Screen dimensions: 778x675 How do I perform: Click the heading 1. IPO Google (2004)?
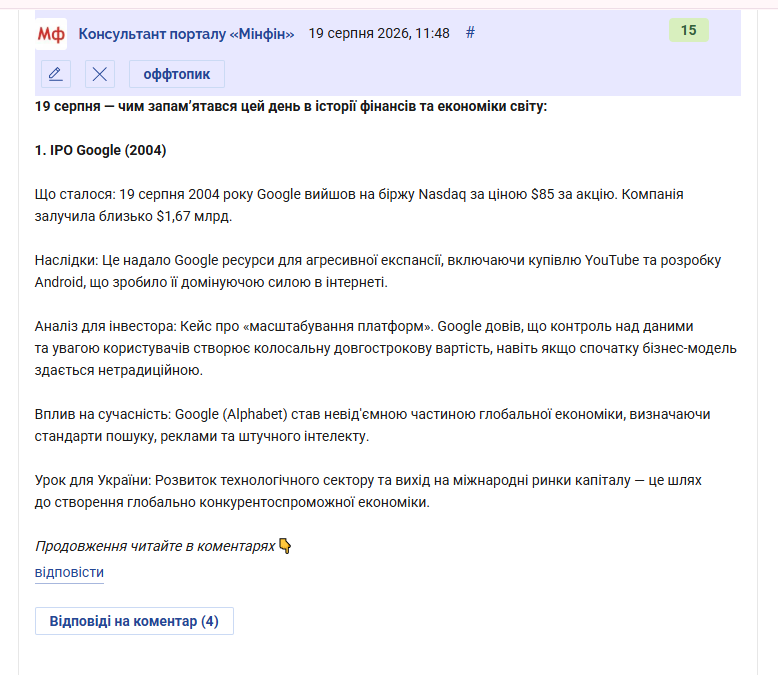tap(100, 150)
